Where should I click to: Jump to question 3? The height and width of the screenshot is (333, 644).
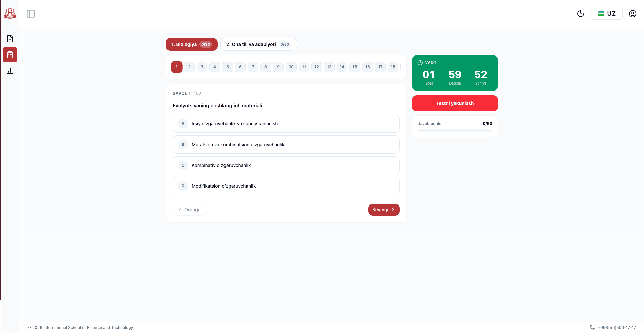(x=202, y=67)
